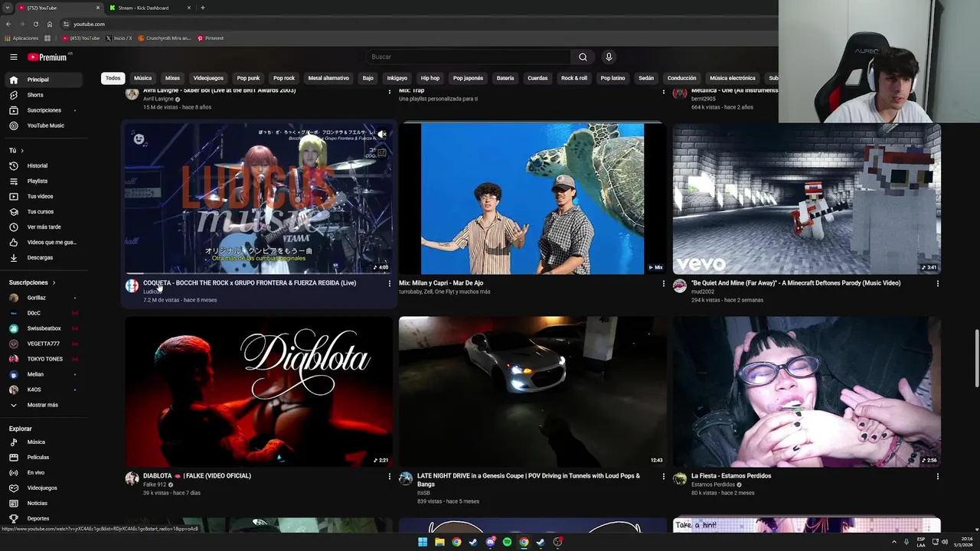
Task: Open the Swissbeatbox subscription channel
Action: pos(44,328)
